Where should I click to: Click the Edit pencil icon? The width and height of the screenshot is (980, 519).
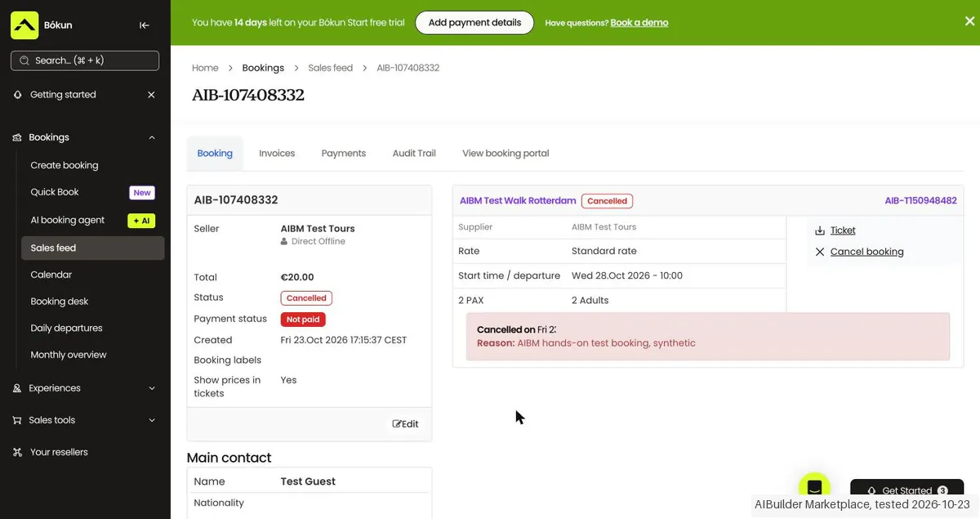point(397,424)
